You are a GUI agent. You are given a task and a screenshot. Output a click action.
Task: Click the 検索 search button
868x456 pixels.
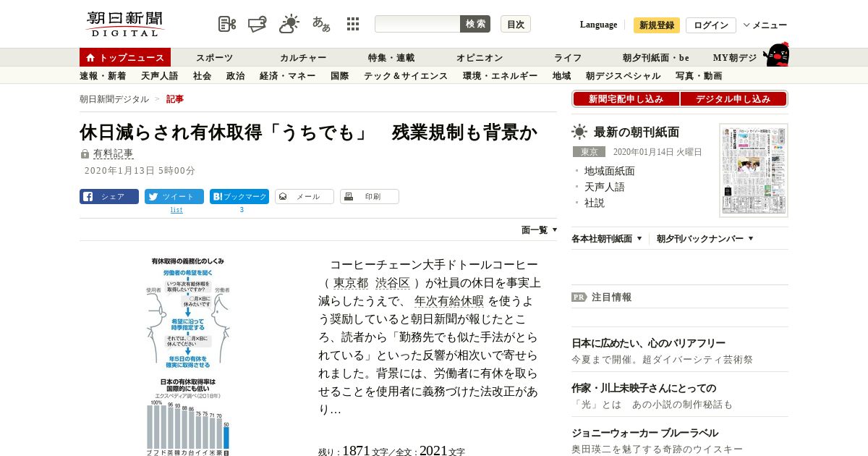point(475,24)
